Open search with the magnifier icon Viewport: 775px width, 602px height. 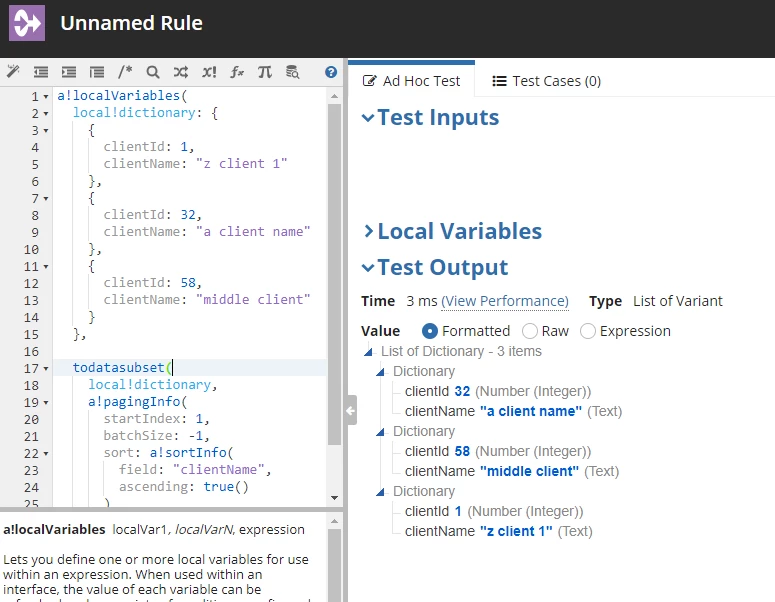point(153,72)
